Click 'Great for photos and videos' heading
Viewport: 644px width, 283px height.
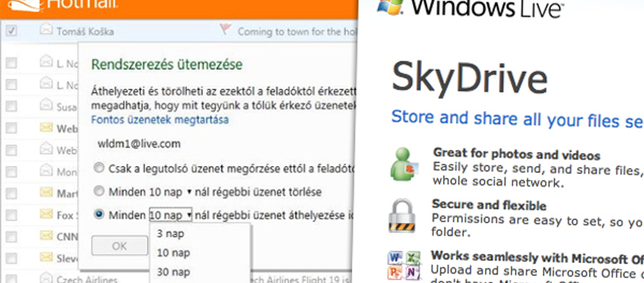point(517,155)
